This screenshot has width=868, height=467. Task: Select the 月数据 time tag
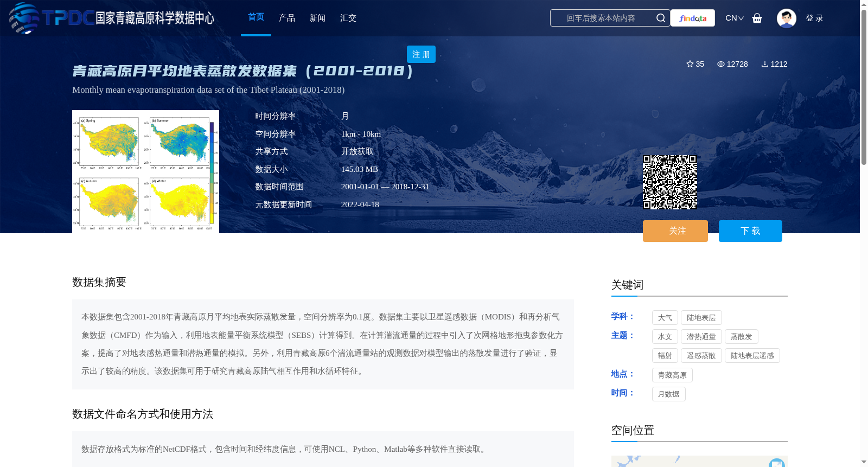coord(669,394)
